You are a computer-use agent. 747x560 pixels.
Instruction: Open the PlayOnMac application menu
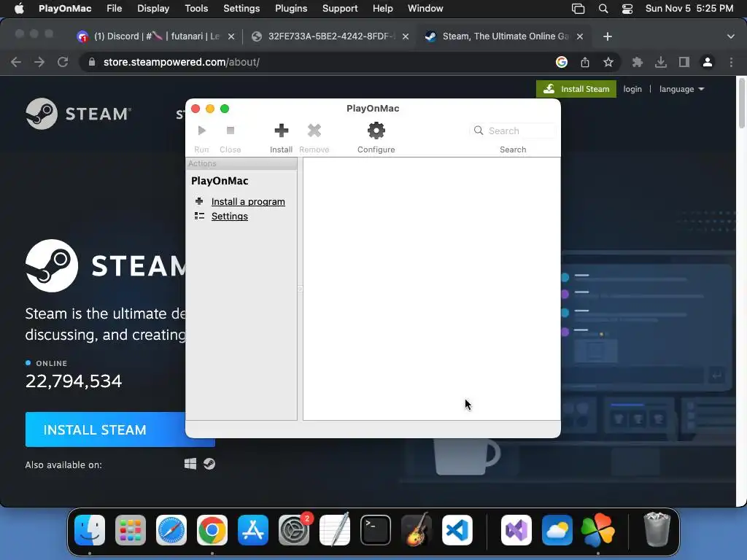click(x=65, y=9)
